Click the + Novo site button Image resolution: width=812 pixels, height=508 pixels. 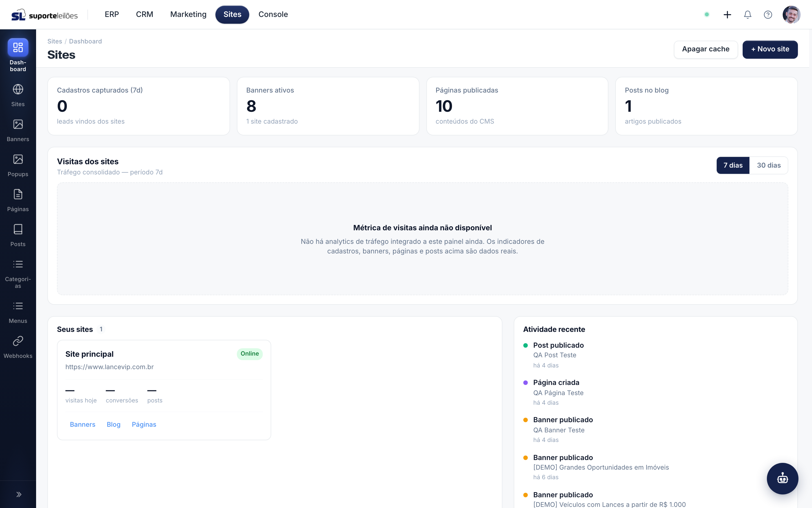coord(770,49)
